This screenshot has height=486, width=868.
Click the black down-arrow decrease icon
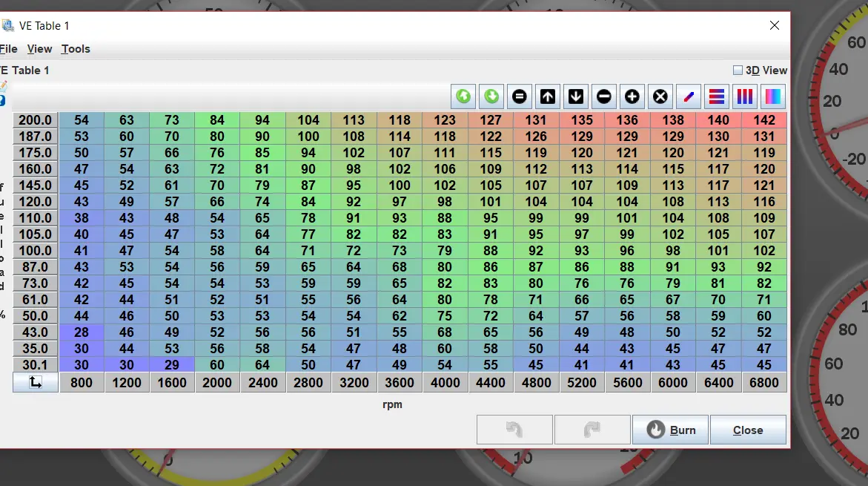pos(576,96)
